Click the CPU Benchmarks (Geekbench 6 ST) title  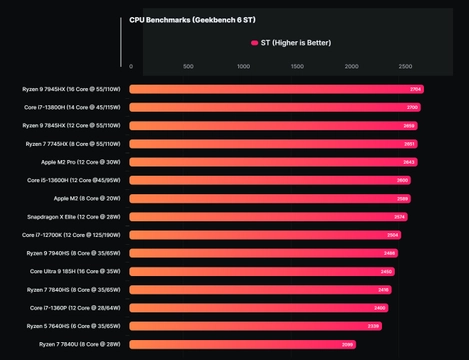coord(193,20)
